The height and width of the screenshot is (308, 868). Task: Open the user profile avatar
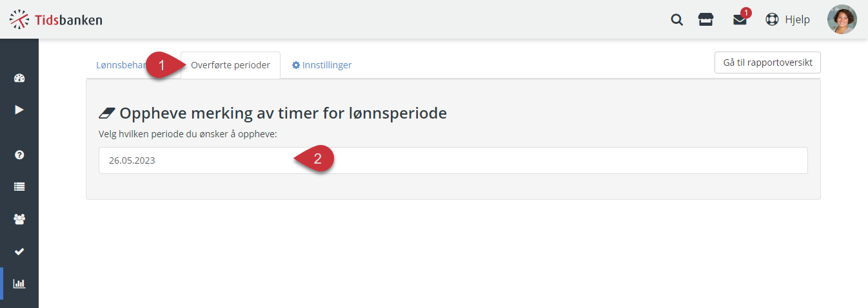point(842,19)
